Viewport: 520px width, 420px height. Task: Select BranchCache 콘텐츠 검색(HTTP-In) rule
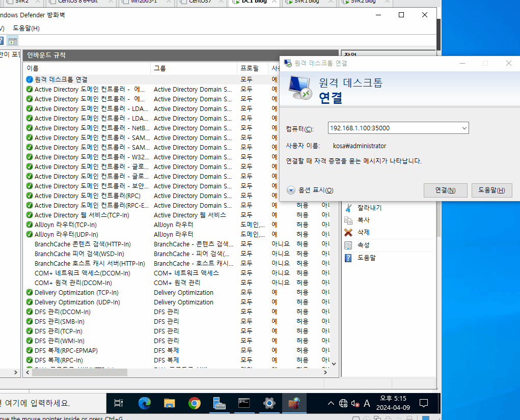(83, 244)
